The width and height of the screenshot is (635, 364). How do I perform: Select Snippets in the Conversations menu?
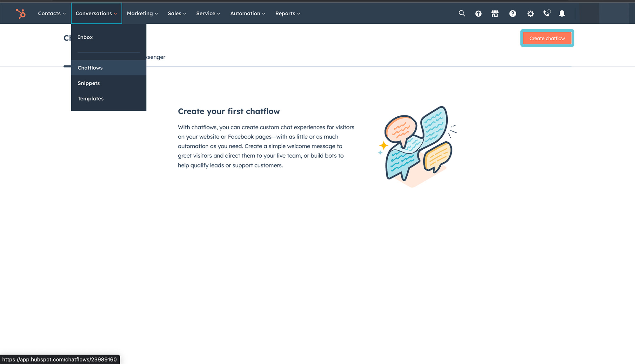pyautogui.click(x=89, y=83)
